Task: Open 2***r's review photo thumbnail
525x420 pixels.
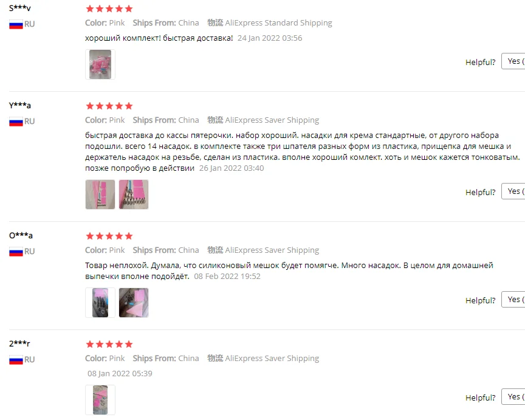Action: click(x=100, y=399)
